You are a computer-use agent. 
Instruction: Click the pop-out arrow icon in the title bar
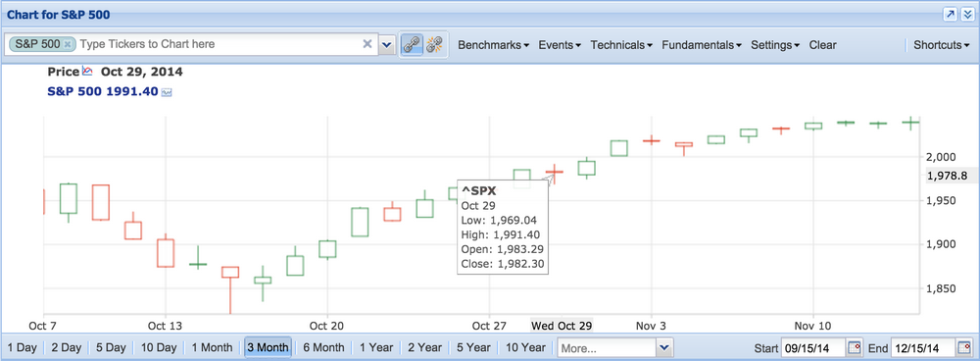coord(950,15)
